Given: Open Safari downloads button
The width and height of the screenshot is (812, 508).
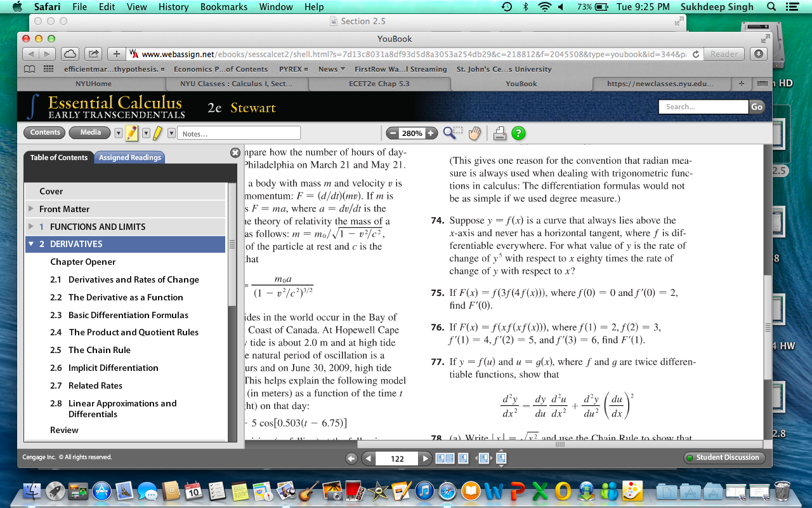Looking at the screenshot, I should click(758, 54).
